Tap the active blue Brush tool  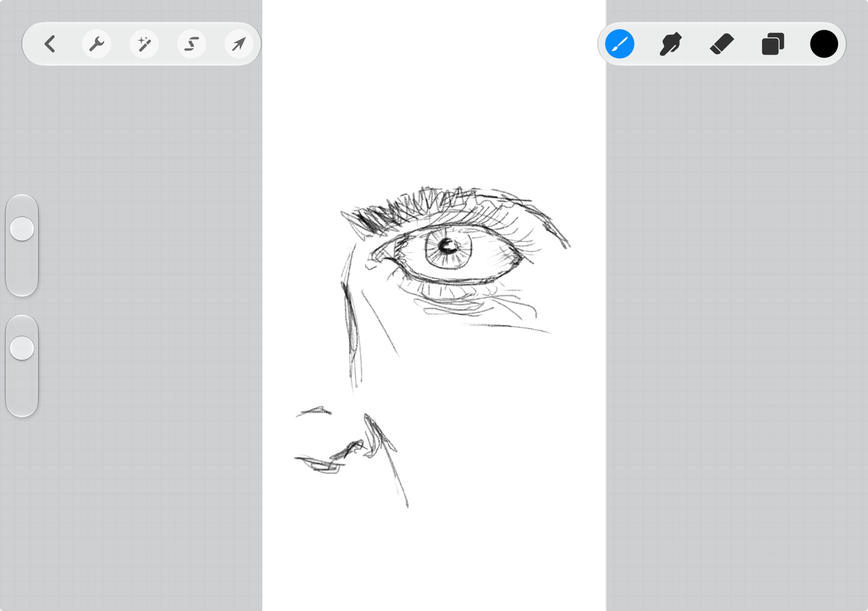[x=619, y=44]
